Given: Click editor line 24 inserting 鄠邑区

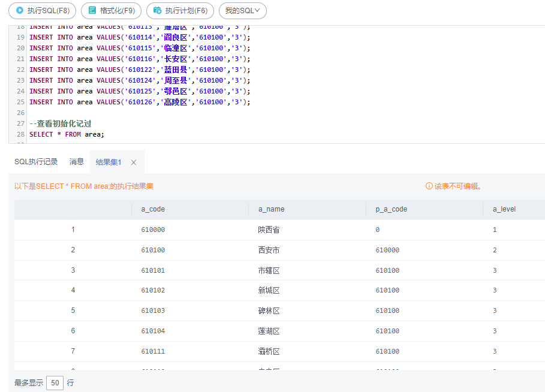Looking at the screenshot, I should click(x=140, y=91).
